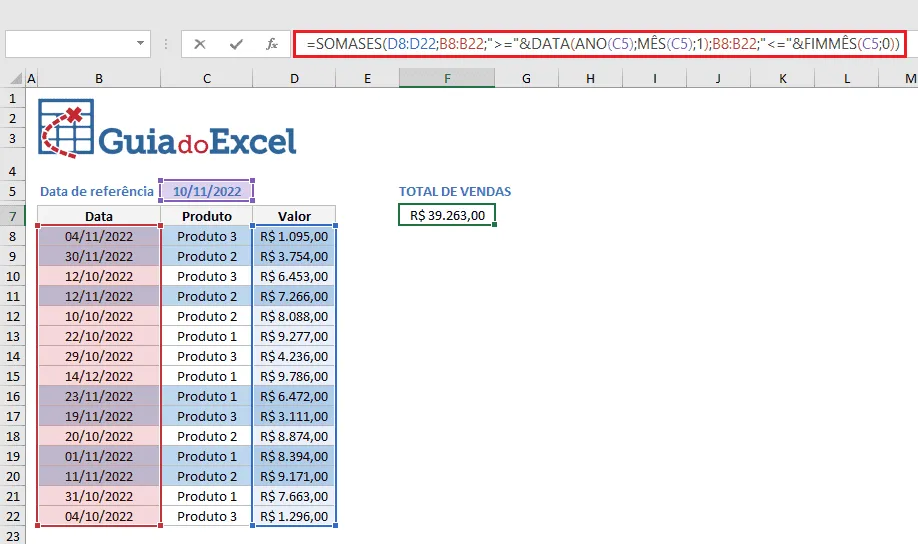Viewport: 918px width, 544px height.
Task: Select date cell 12/11/2022
Action: point(99,296)
